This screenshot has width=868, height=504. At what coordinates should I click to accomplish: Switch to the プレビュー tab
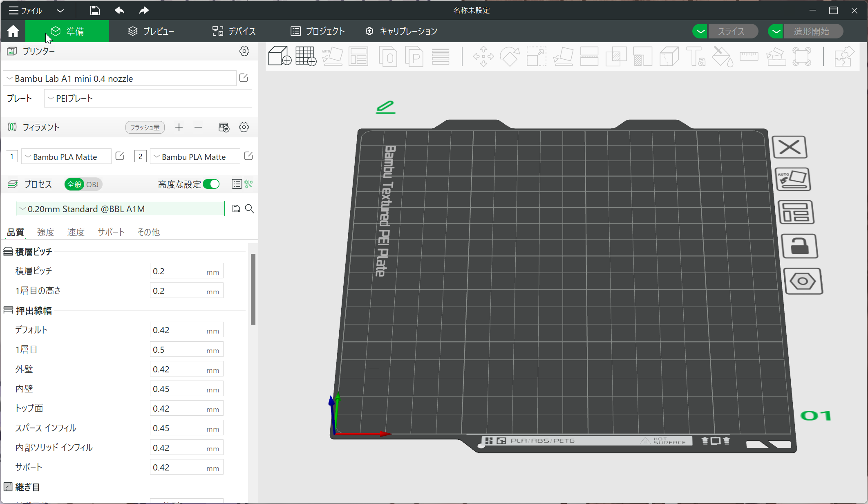(151, 31)
